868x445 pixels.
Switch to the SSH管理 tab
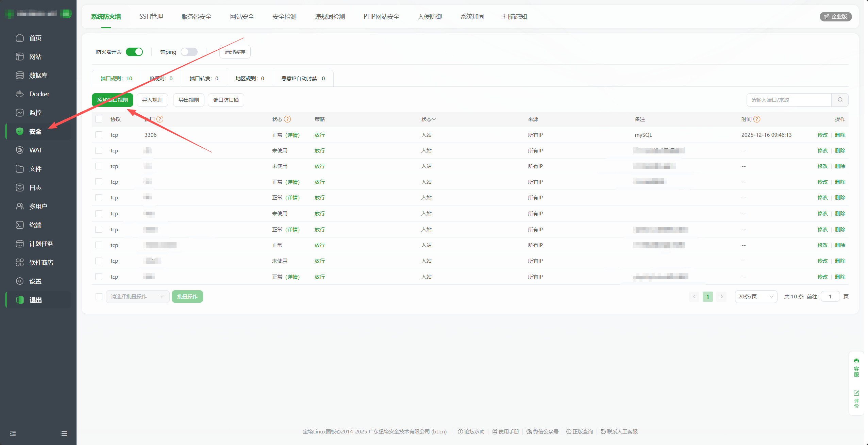(151, 16)
